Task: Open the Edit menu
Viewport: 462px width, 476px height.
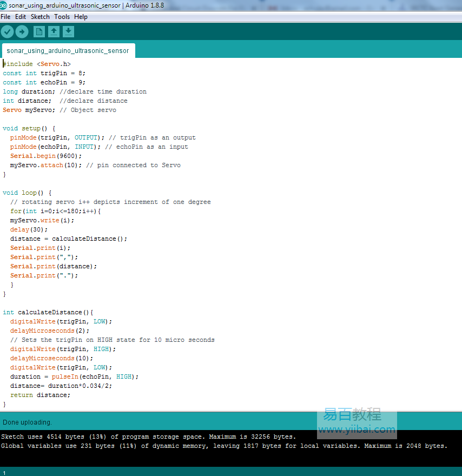Action: tap(21, 17)
